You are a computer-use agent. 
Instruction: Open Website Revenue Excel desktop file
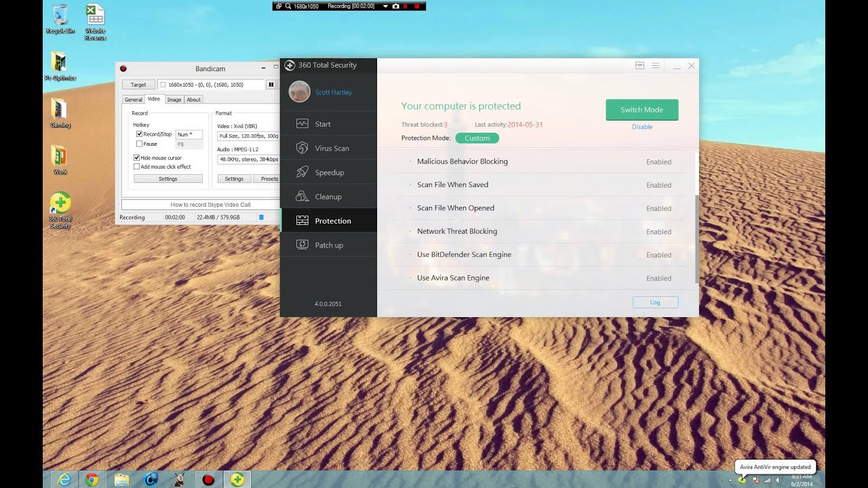point(95,22)
